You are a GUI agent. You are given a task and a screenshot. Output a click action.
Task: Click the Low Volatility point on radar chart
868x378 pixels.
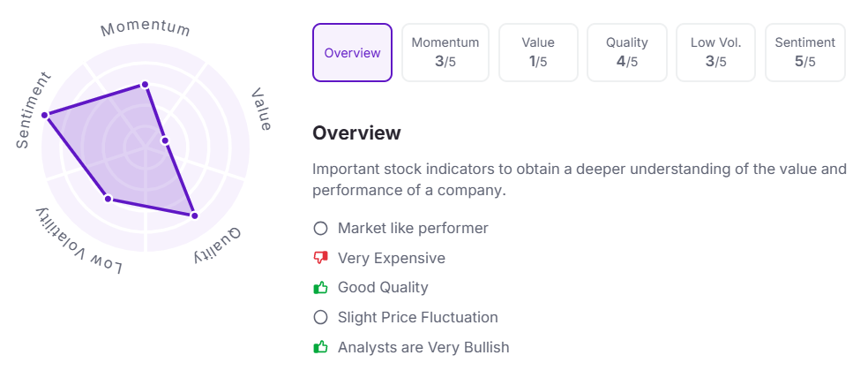pyautogui.click(x=108, y=198)
